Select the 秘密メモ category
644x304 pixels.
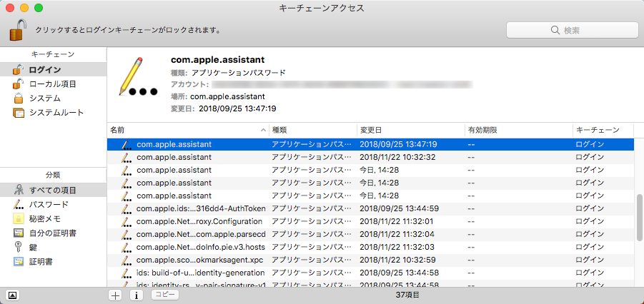(44, 218)
